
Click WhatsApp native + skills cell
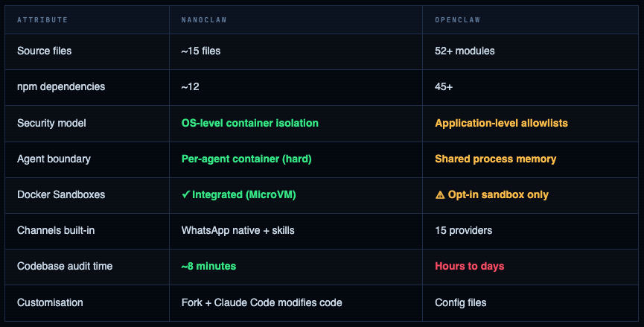pyautogui.click(x=237, y=230)
